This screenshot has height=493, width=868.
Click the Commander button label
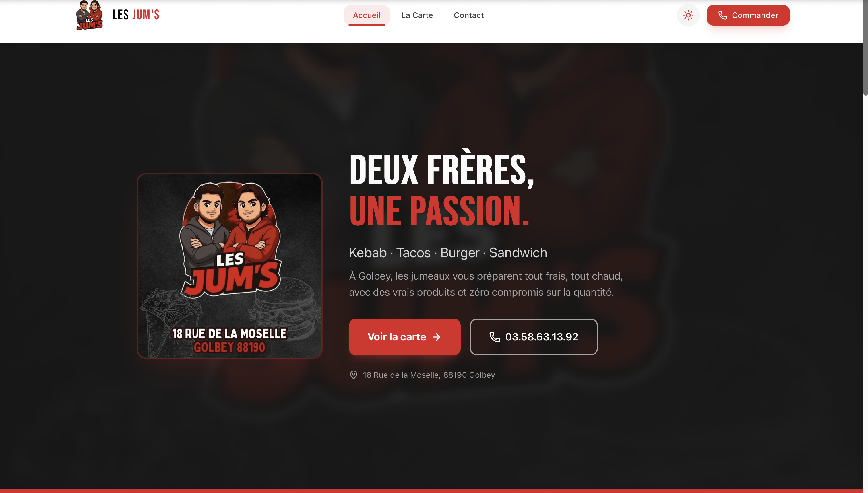pos(755,15)
